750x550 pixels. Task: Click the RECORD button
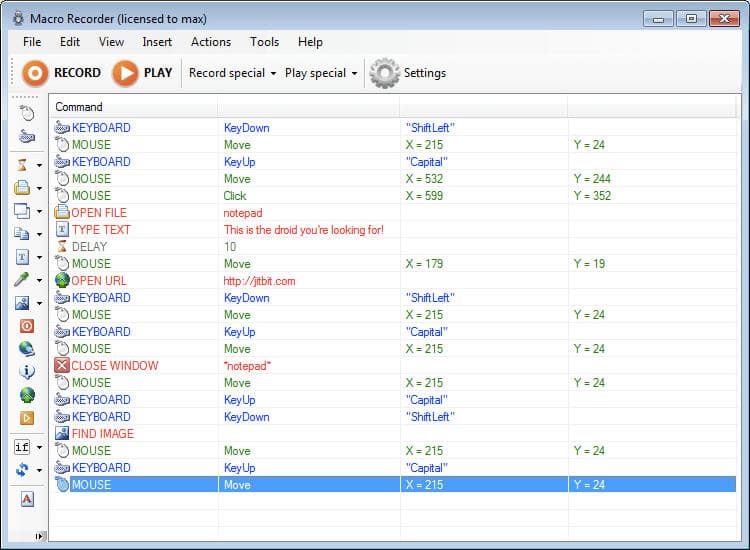point(62,73)
